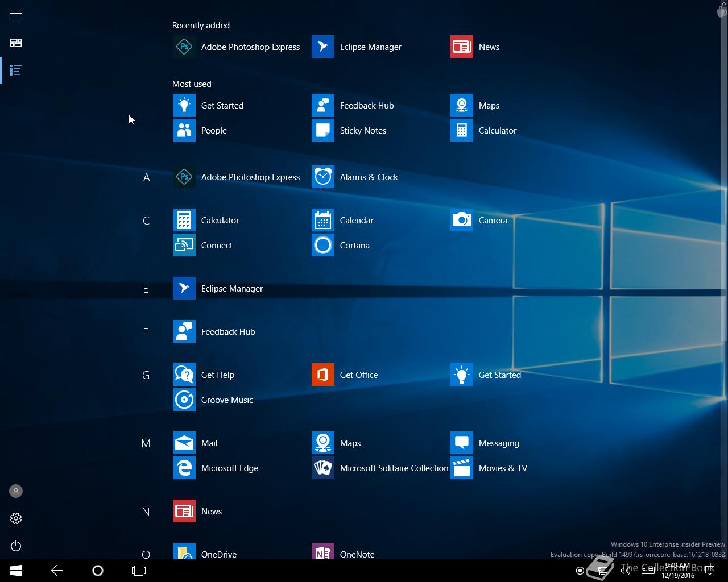Open Eclipse Manager in E section
The width and height of the screenshot is (728, 582).
pos(218,288)
